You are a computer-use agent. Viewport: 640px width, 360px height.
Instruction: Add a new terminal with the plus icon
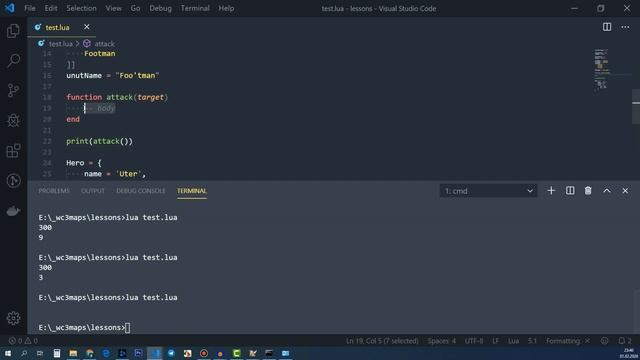click(551, 191)
